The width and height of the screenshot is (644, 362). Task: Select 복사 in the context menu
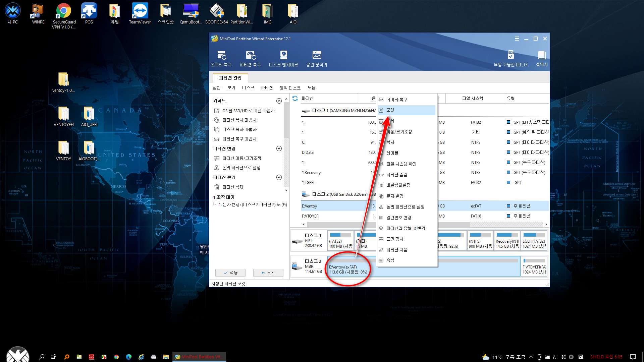[x=407, y=142]
